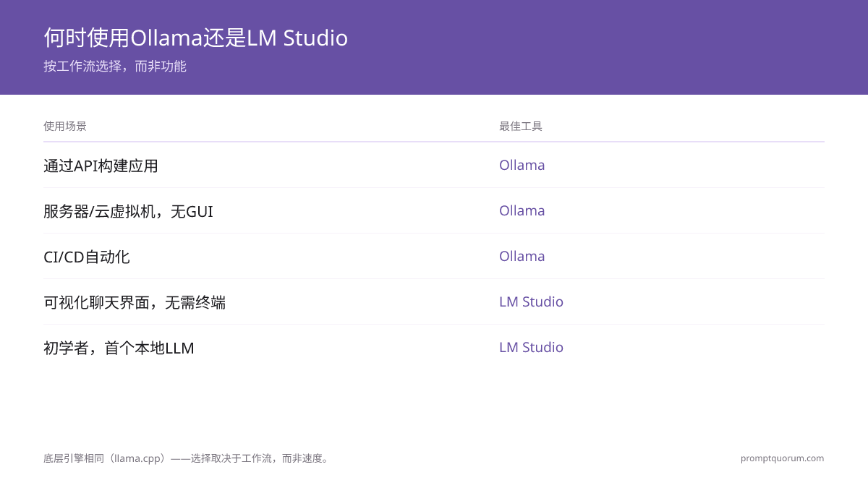868x488 pixels.
Task: Click the title '何时使用Ollama还是LM Studio'
Action: (196, 38)
